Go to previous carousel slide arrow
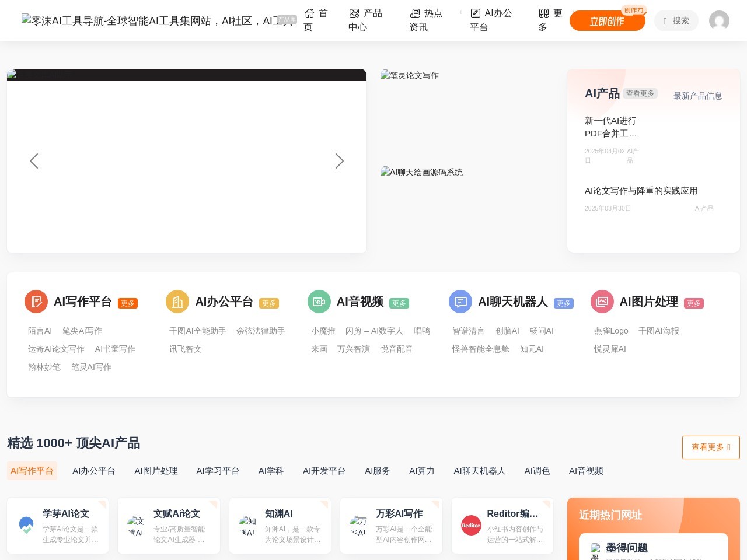 point(34,161)
